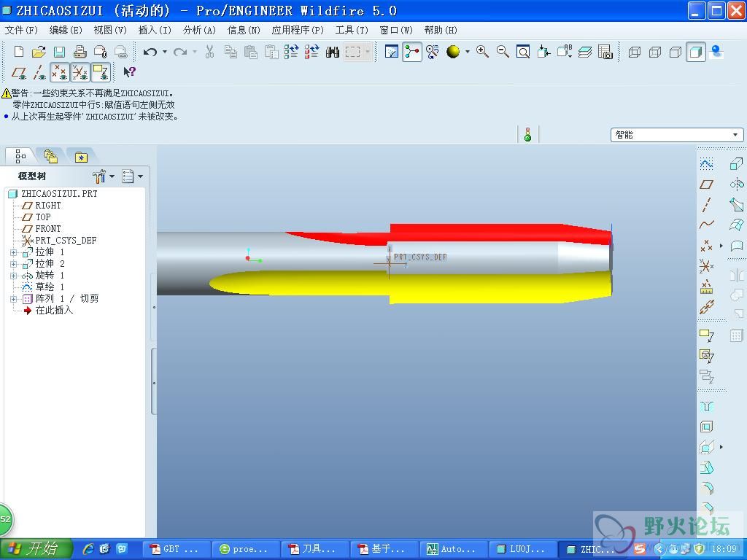Image resolution: width=747 pixels, height=560 pixels.
Task: Undo the last action
Action: (150, 52)
